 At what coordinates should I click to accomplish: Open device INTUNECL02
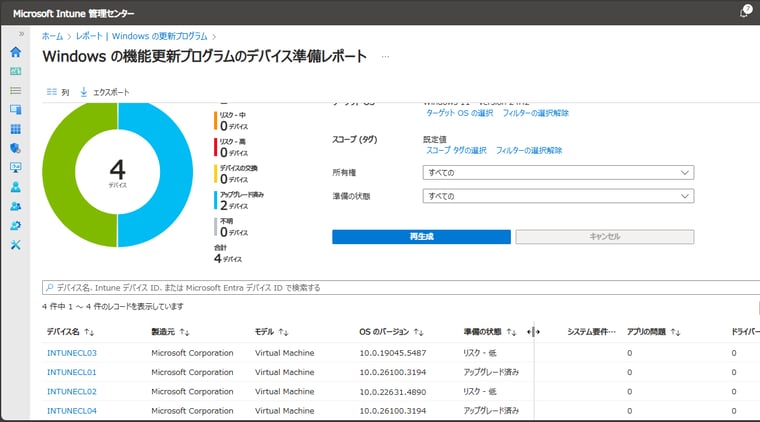tap(72, 391)
